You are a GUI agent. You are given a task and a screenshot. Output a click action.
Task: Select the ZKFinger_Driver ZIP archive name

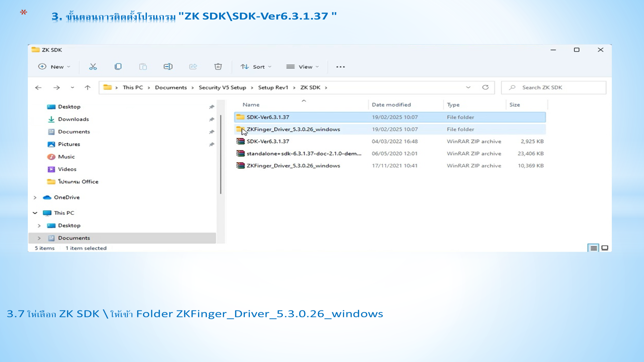293,166
